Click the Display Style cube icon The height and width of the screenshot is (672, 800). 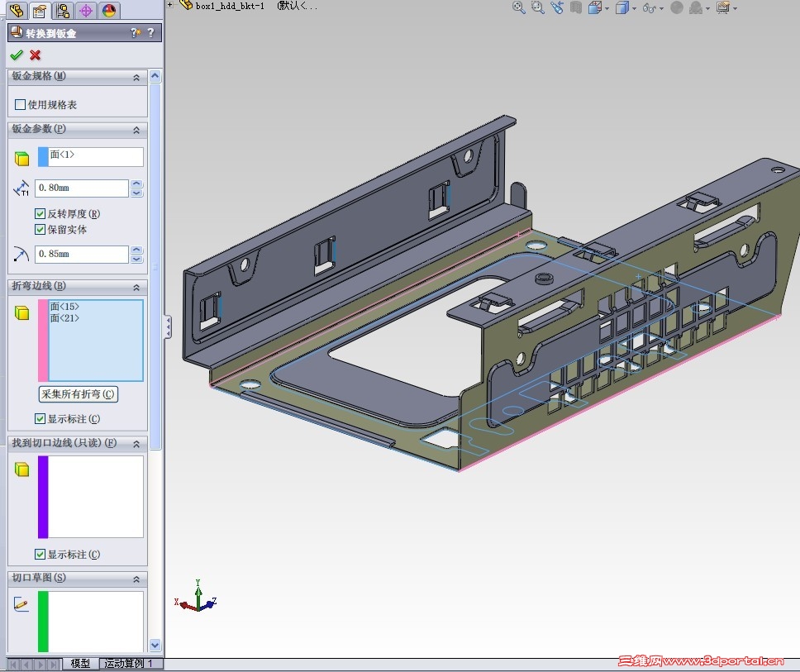click(622, 7)
